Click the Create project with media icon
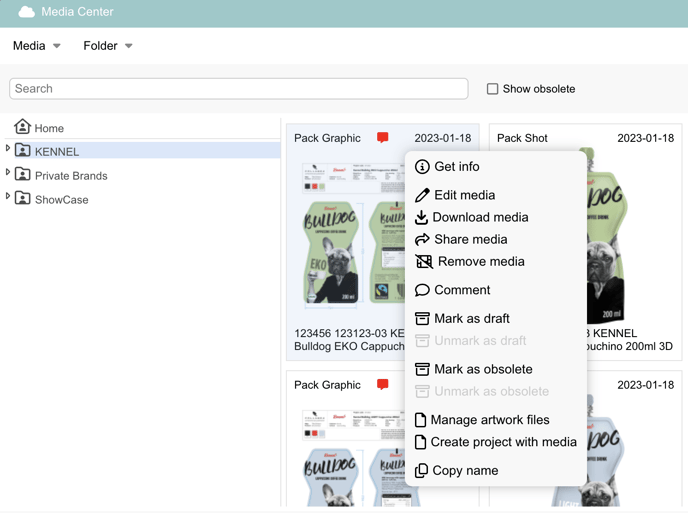The image size is (688, 513). [420, 442]
